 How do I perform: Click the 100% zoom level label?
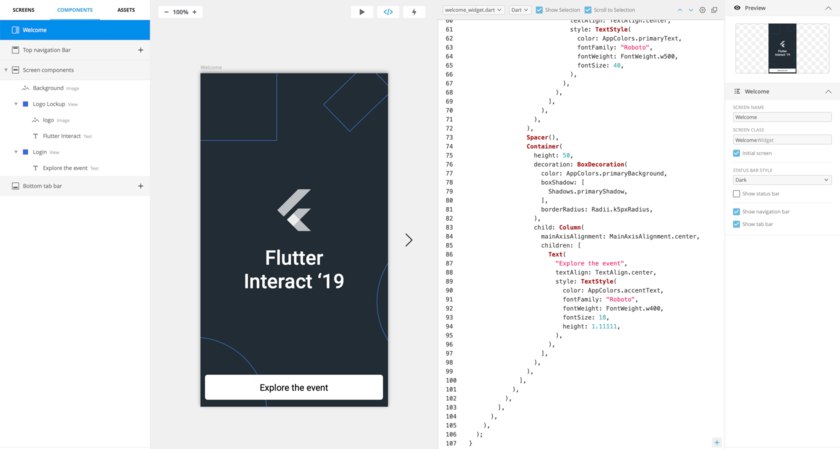coord(181,12)
